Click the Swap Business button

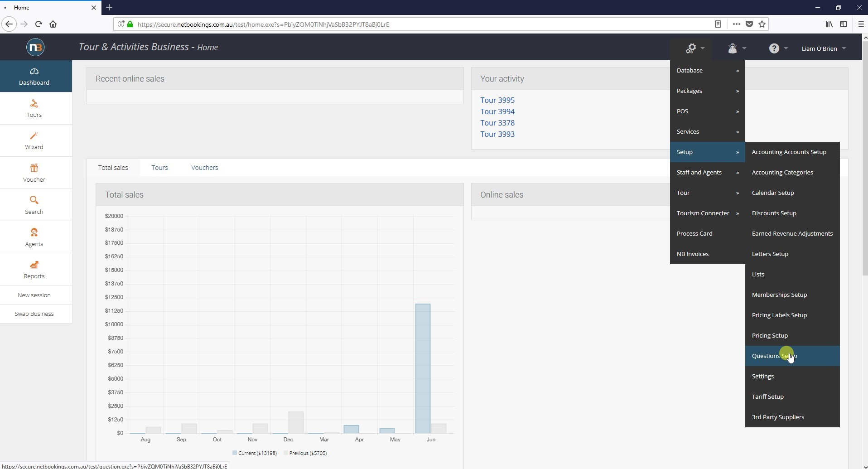pyautogui.click(x=34, y=314)
